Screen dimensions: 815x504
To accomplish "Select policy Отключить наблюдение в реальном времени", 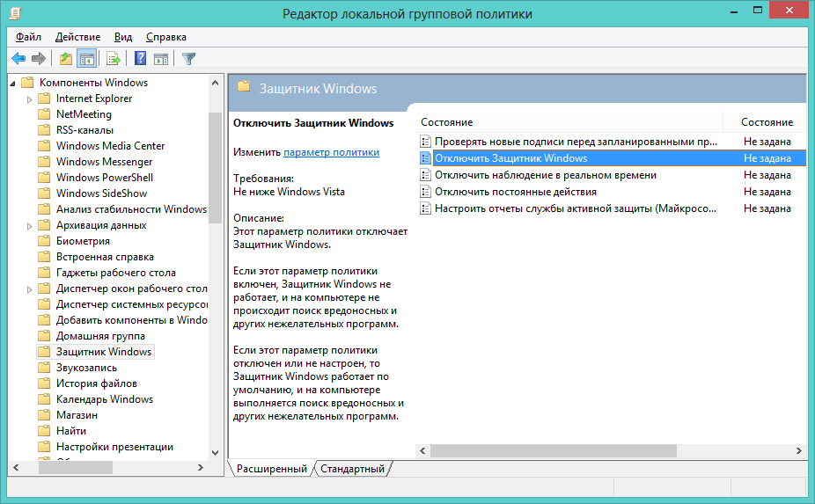I will click(545, 175).
